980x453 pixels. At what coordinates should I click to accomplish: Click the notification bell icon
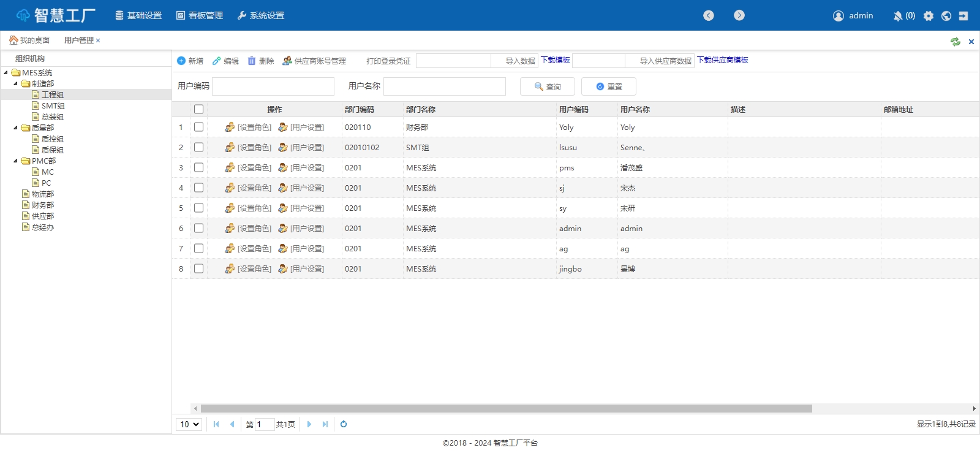[x=898, y=16]
